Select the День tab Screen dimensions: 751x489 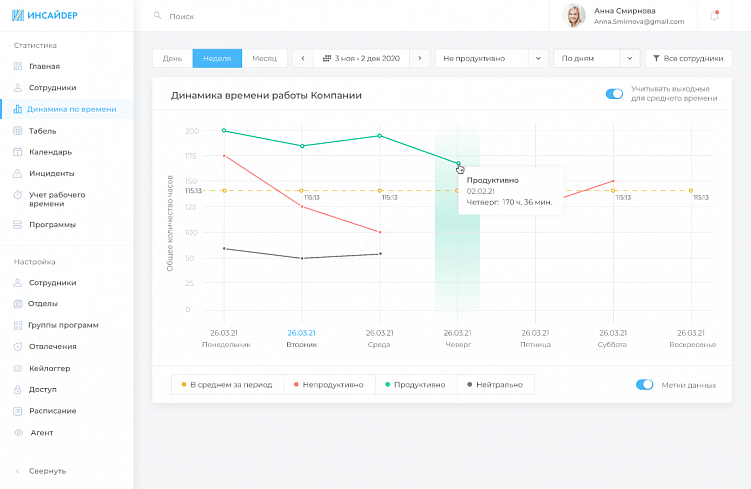172,58
